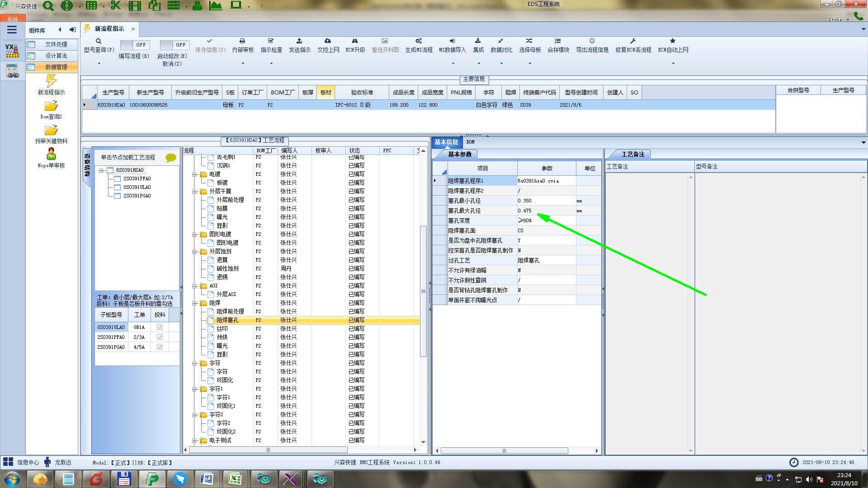Click the yellow chat bubble icon
The height and width of the screenshot is (488, 868).
point(171,158)
